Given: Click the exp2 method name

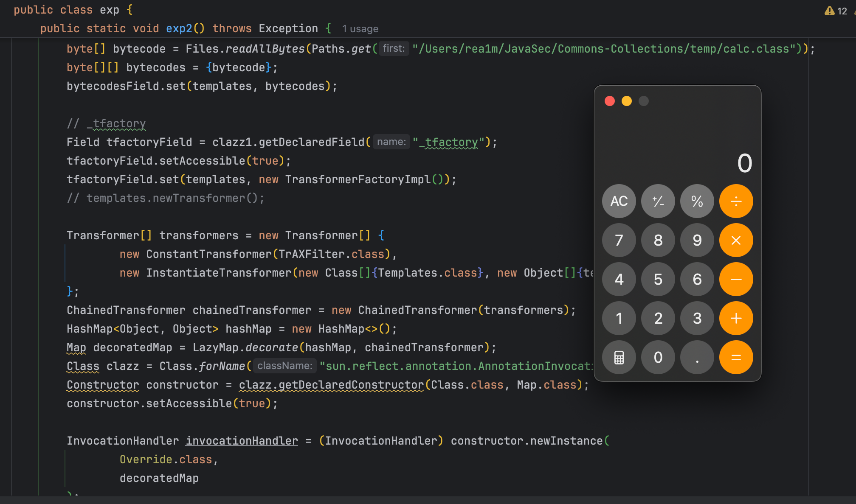Looking at the screenshot, I should 179,28.
